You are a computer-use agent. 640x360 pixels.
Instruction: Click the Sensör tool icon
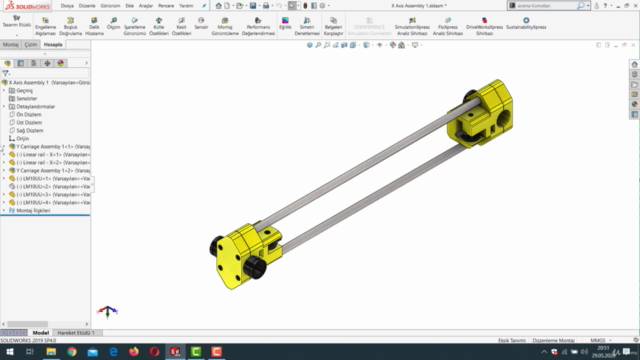[201, 24]
